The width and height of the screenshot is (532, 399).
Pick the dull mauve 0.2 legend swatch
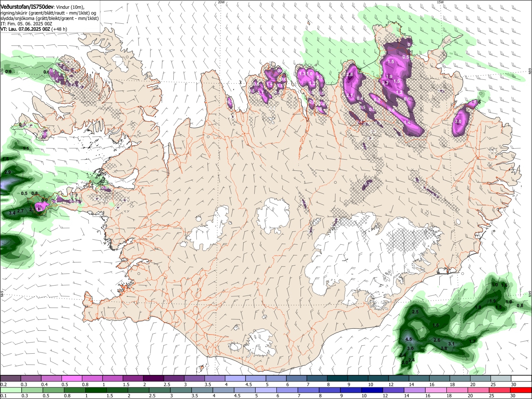(x=10, y=379)
